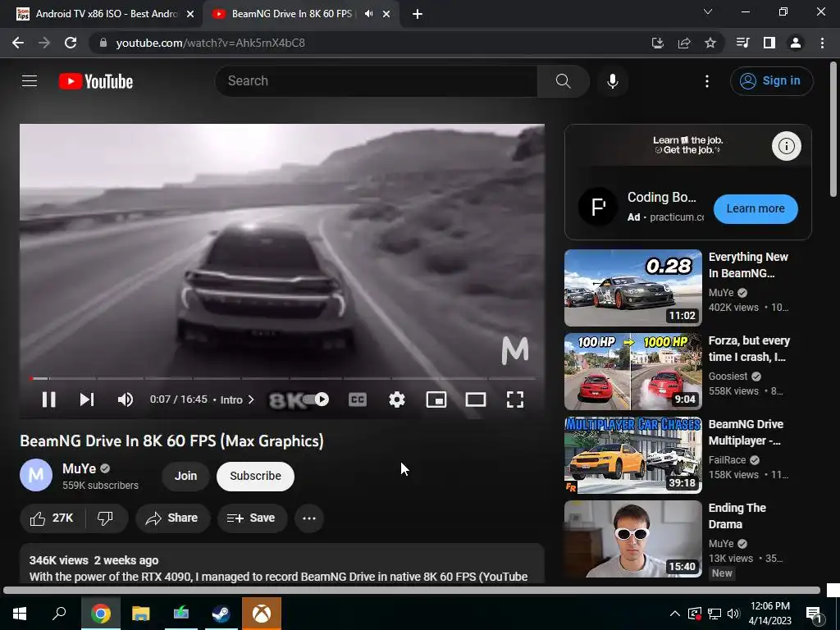Open File Explorer from taskbar

(x=141, y=614)
